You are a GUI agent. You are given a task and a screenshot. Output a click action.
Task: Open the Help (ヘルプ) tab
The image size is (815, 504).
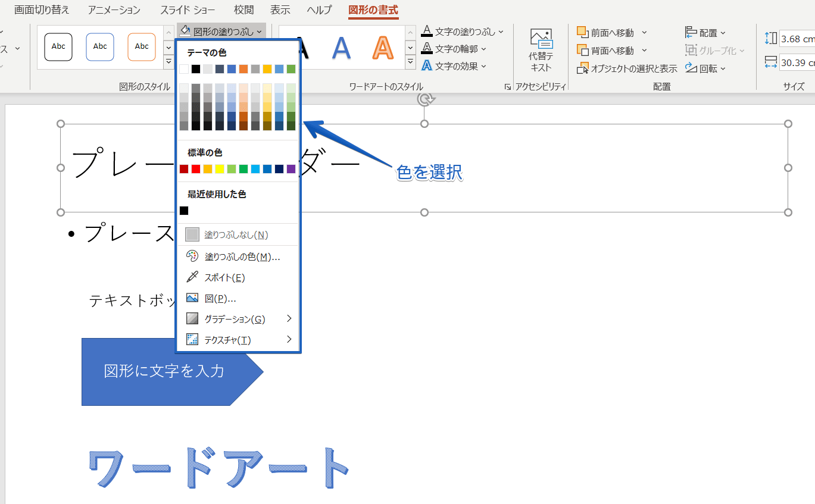[320, 10]
